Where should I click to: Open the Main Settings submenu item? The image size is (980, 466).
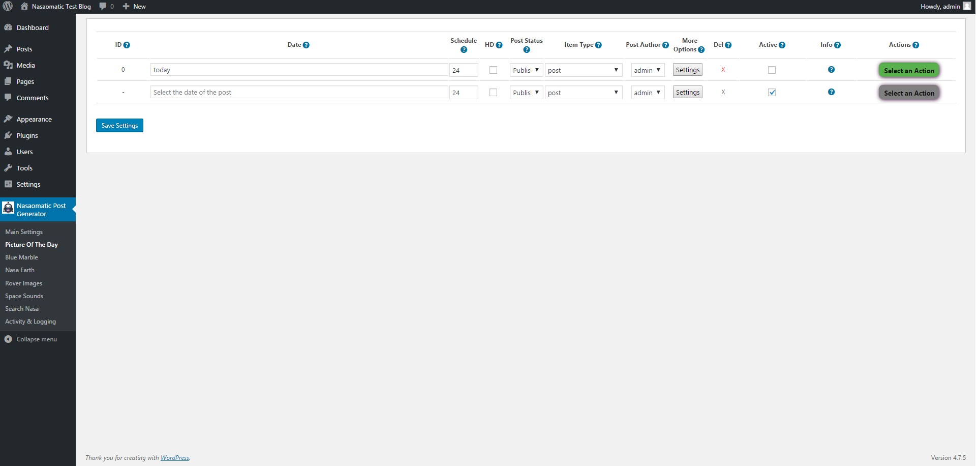click(24, 232)
